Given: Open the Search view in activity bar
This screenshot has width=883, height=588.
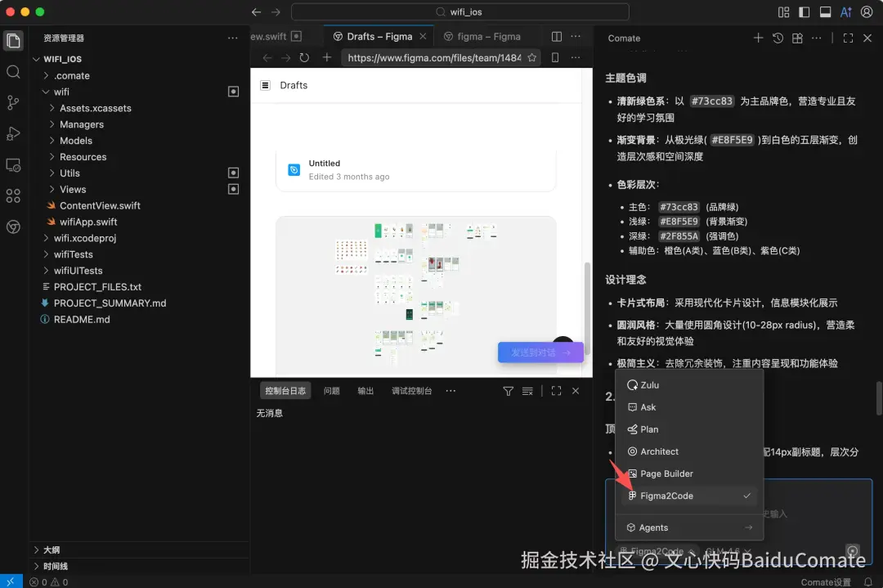Looking at the screenshot, I should click(14, 71).
